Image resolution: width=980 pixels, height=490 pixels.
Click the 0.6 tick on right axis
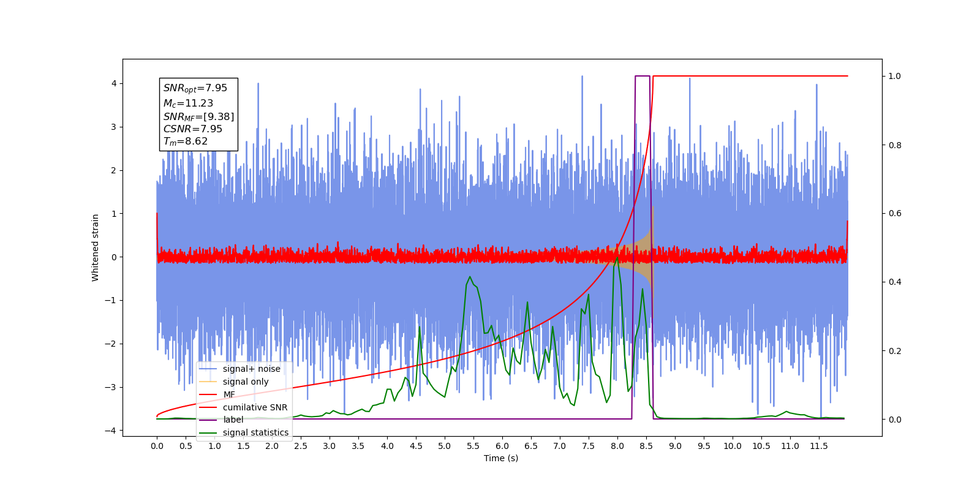(x=895, y=214)
